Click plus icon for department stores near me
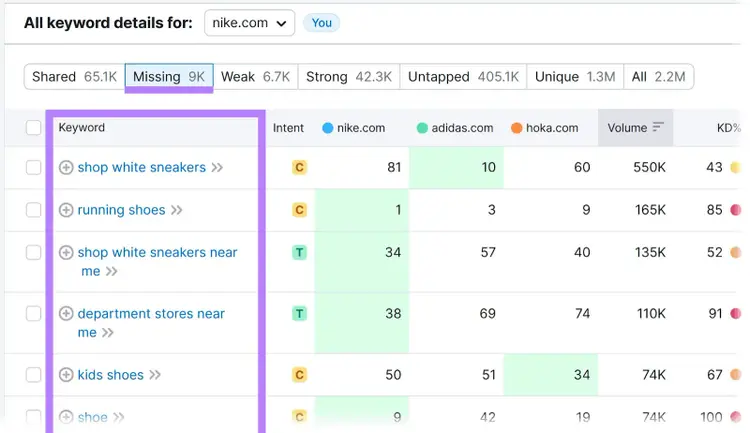The image size is (750, 433). (x=66, y=313)
